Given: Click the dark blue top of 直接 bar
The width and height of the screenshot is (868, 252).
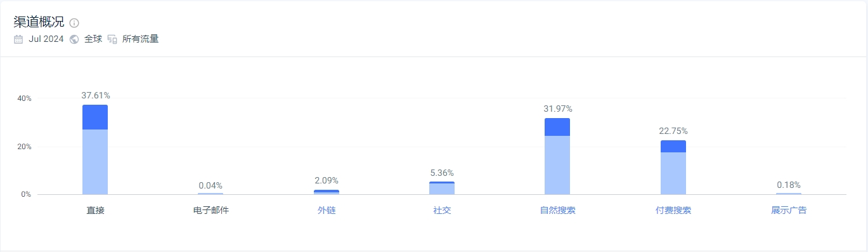Looking at the screenshot, I should [x=95, y=117].
